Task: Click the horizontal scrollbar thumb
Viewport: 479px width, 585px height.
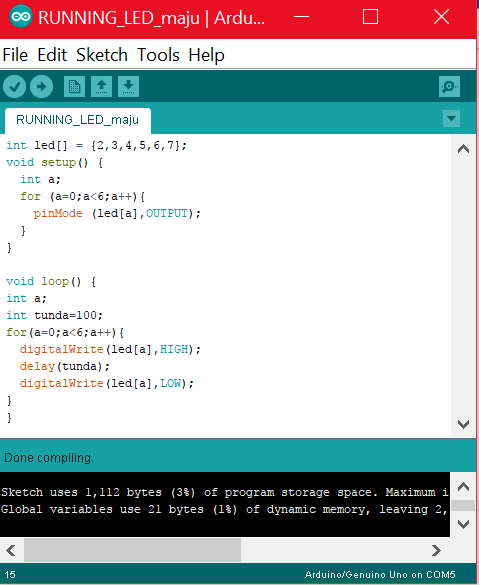Action: pyautogui.click(x=132, y=550)
